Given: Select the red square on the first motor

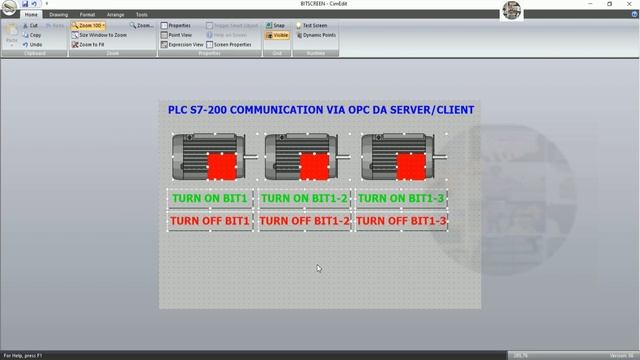Looking at the screenshot, I should pos(222,167).
